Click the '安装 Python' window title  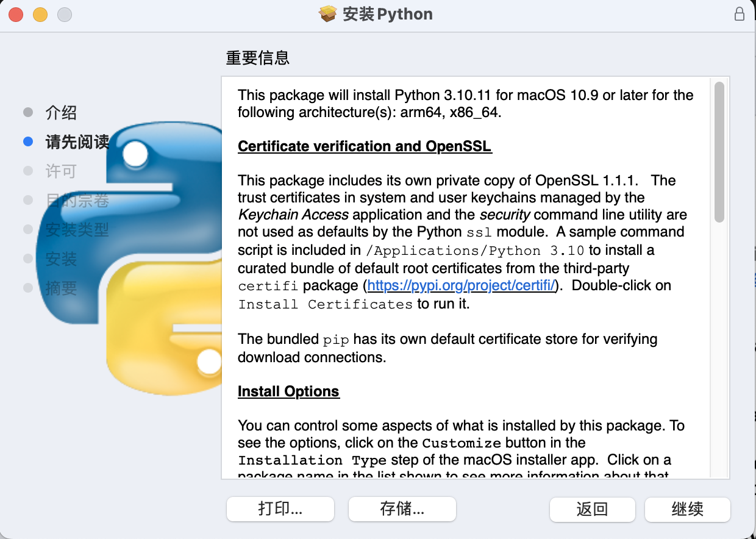(x=388, y=14)
